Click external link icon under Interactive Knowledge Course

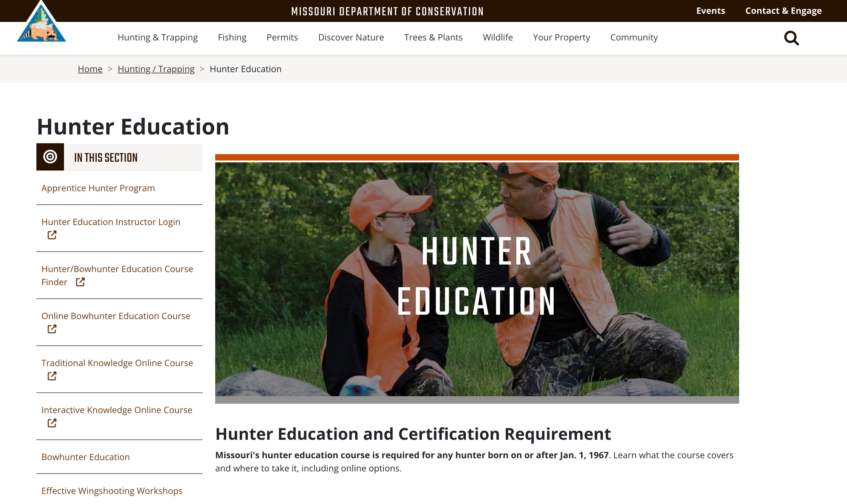coord(52,423)
